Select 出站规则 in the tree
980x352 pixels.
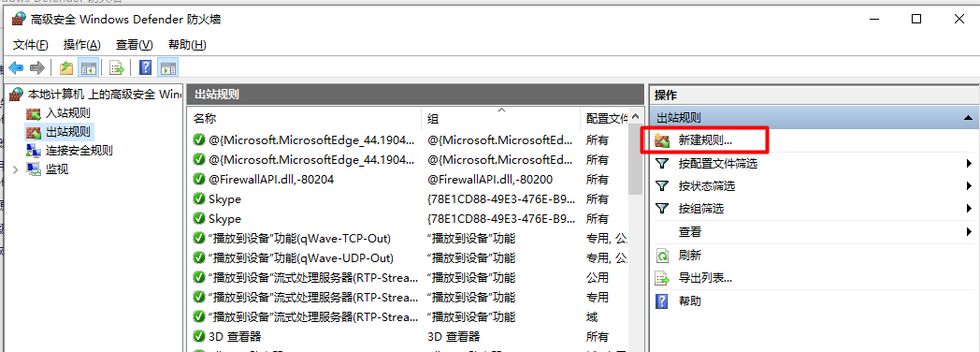[68, 132]
